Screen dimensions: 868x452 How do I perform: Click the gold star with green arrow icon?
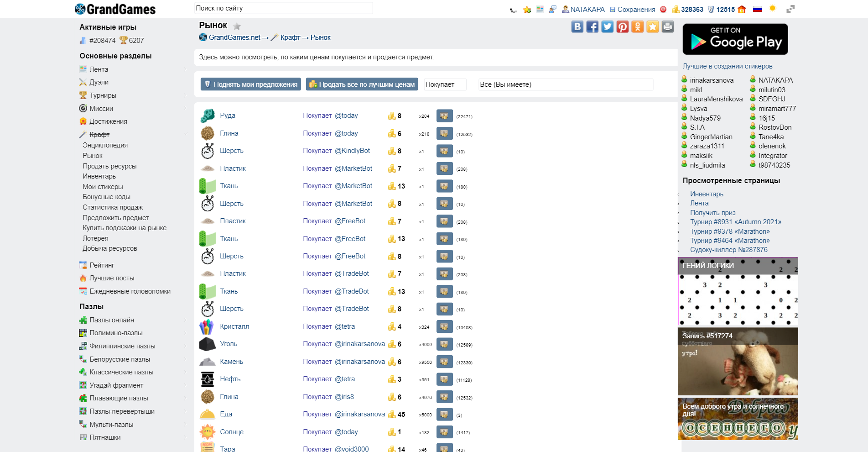(527, 10)
